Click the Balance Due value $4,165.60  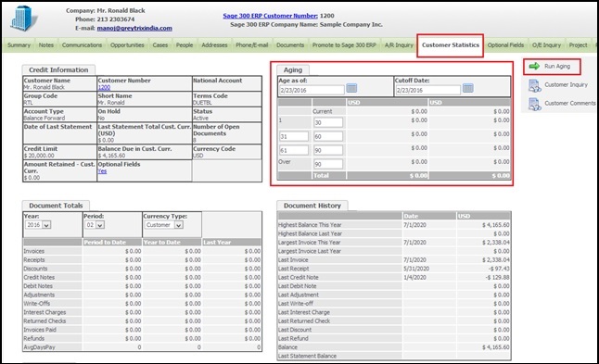click(111, 156)
